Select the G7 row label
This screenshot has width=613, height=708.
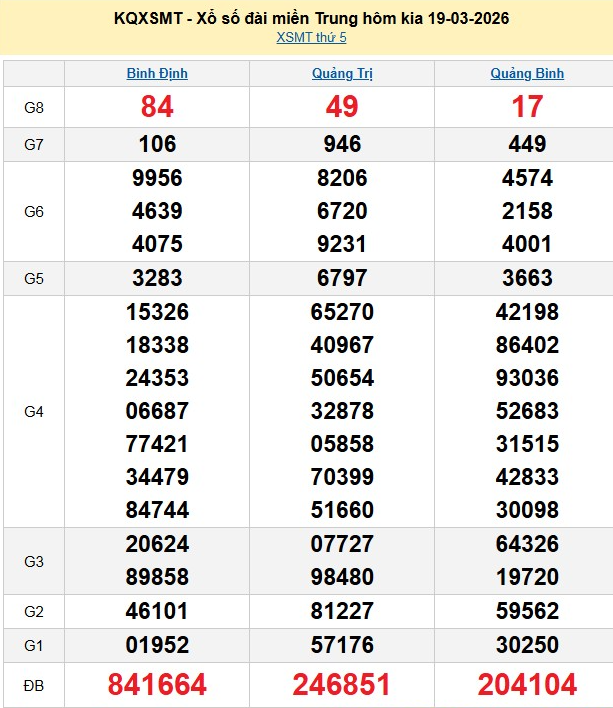(x=33, y=144)
